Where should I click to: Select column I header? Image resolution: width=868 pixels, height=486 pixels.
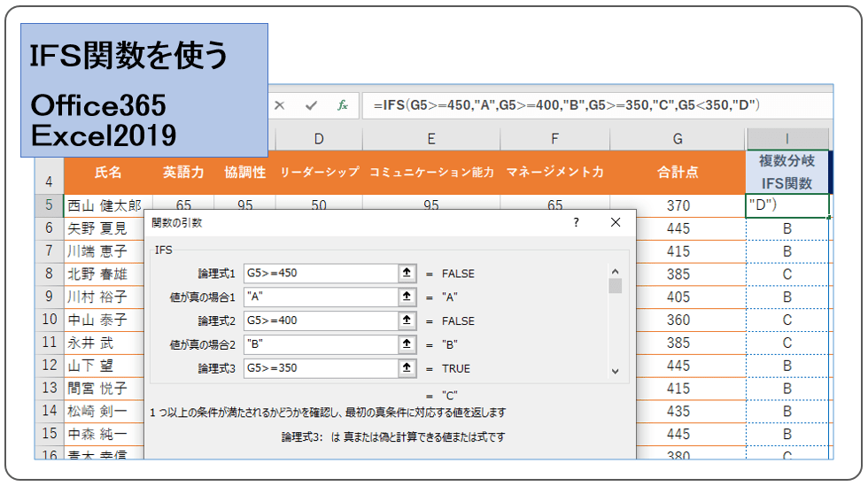(787, 139)
